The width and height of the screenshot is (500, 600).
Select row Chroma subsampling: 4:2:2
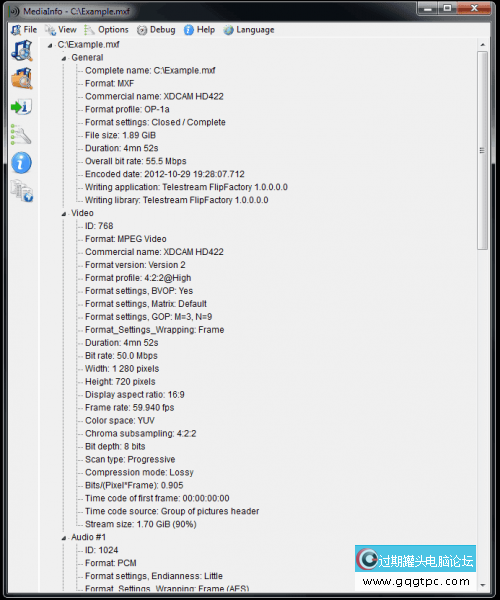click(140, 434)
